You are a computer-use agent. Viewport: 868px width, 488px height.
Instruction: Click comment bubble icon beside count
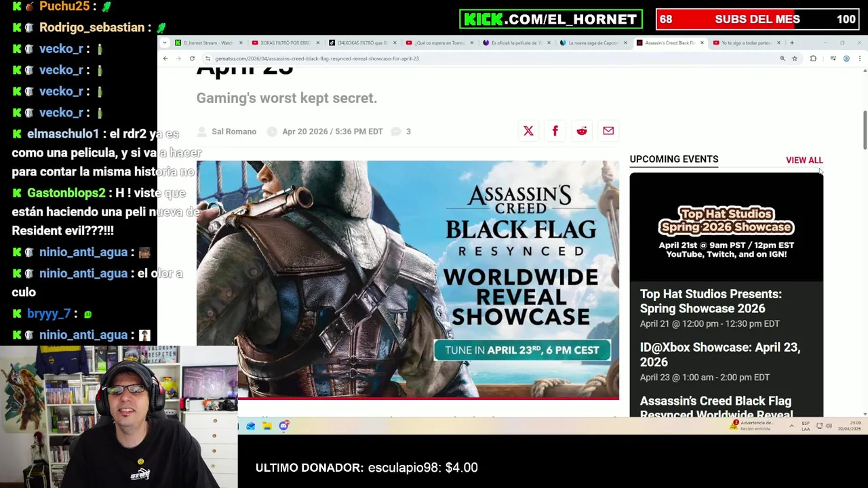(396, 131)
